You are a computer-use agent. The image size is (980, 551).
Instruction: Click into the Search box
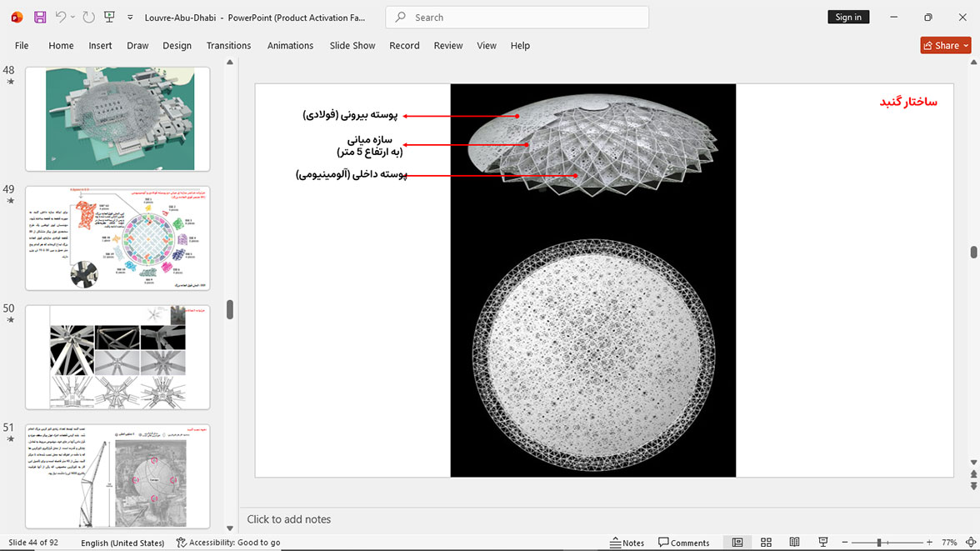(x=517, y=18)
